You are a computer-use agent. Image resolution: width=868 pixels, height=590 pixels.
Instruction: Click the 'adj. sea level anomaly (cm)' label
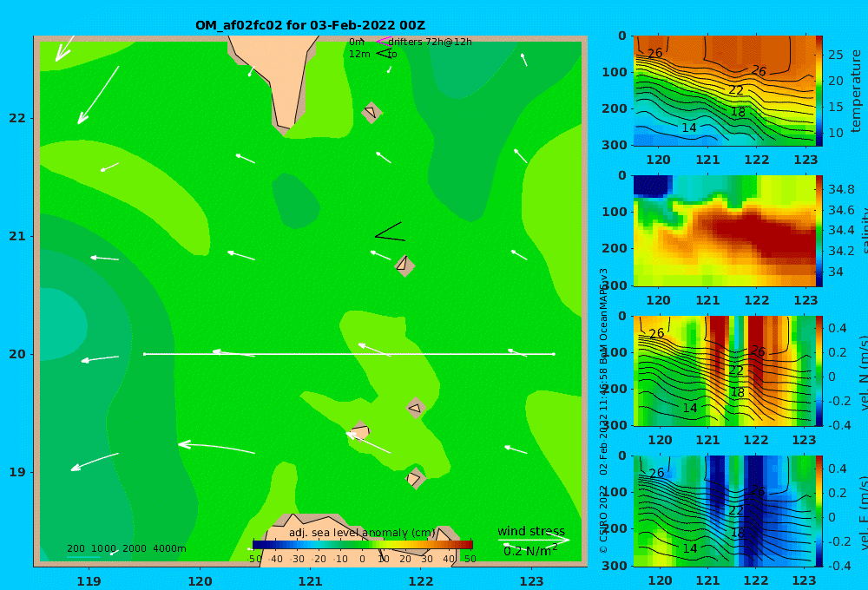pos(362,533)
